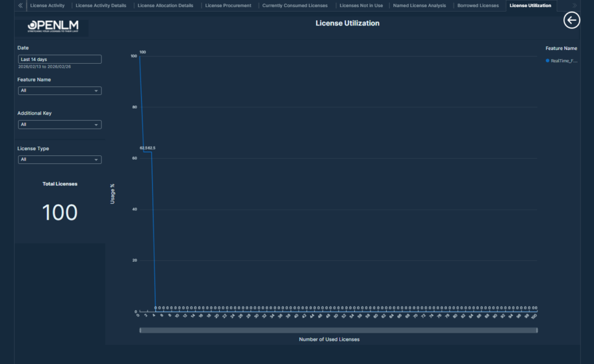
Task: Click the horizontal chart range slider
Action: (338, 330)
